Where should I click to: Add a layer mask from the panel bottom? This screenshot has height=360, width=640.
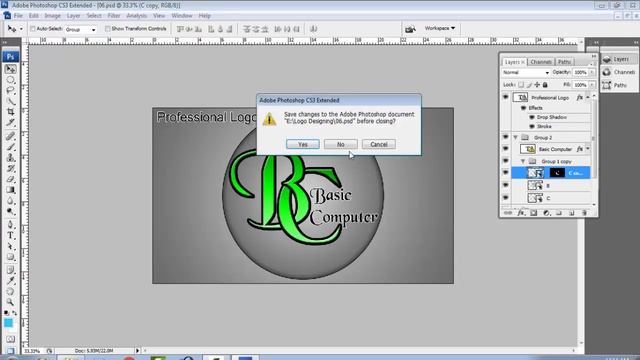point(533,213)
